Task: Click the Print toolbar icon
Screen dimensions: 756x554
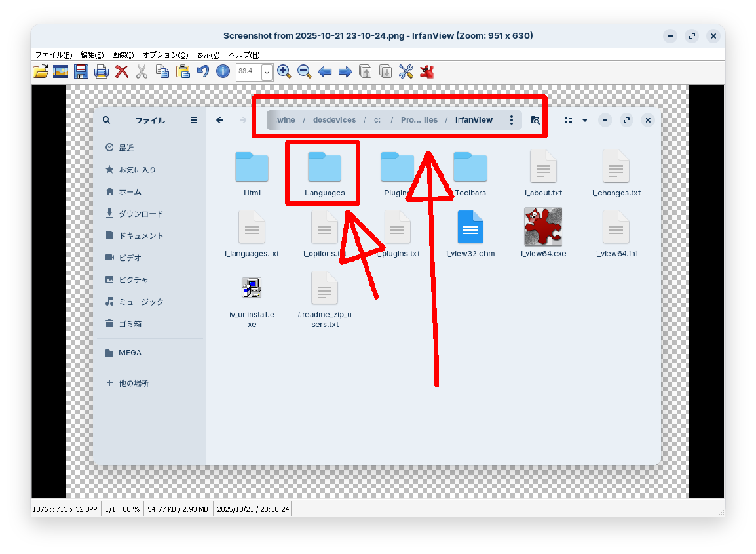Action: click(x=102, y=71)
